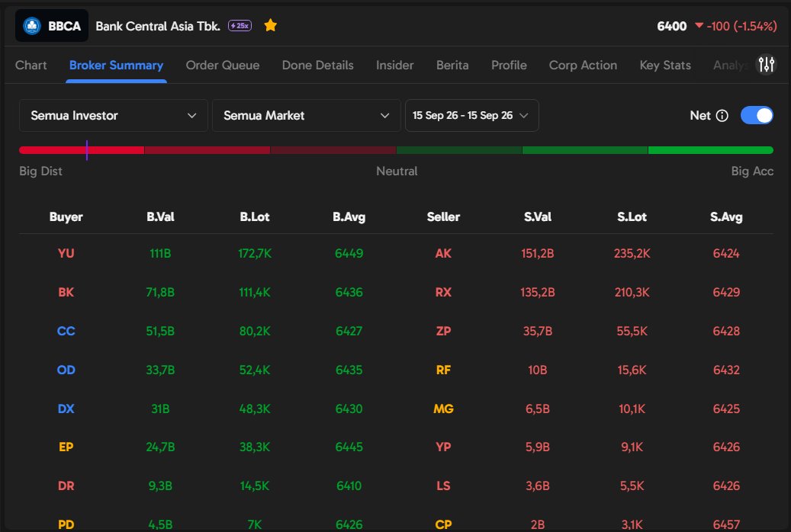Open the 15 Sep 26 date range picker
The image size is (791, 532).
[471, 116]
